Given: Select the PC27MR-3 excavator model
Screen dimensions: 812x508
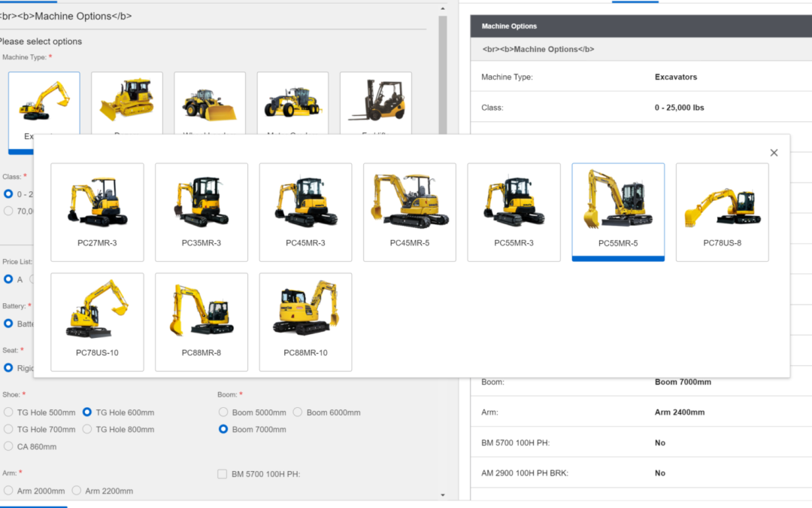Looking at the screenshot, I should click(x=97, y=212).
